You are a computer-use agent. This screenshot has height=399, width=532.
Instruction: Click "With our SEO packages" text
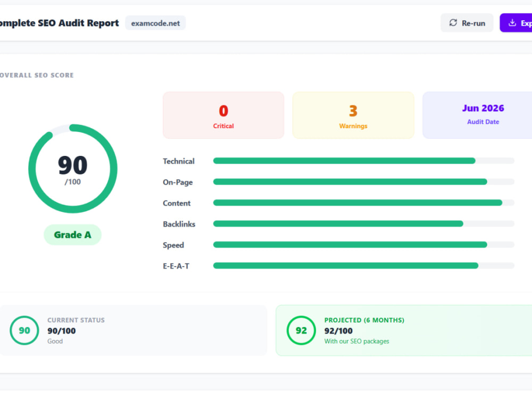tap(356, 342)
